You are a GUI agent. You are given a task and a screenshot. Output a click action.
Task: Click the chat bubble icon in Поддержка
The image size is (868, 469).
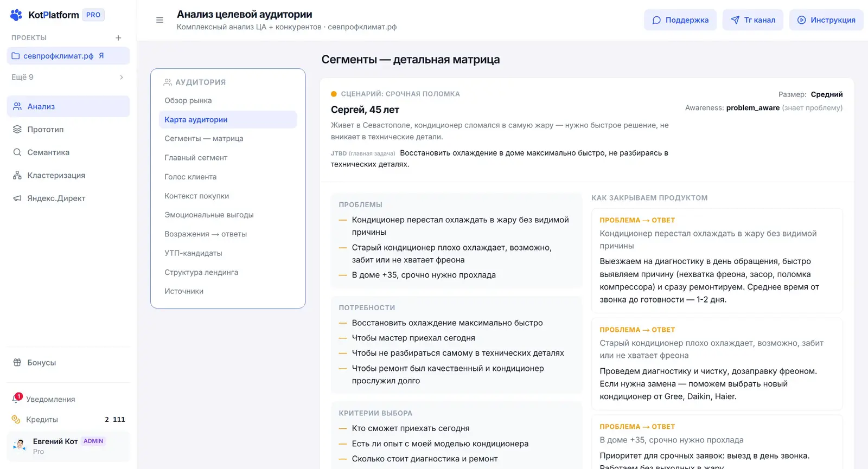pyautogui.click(x=656, y=20)
